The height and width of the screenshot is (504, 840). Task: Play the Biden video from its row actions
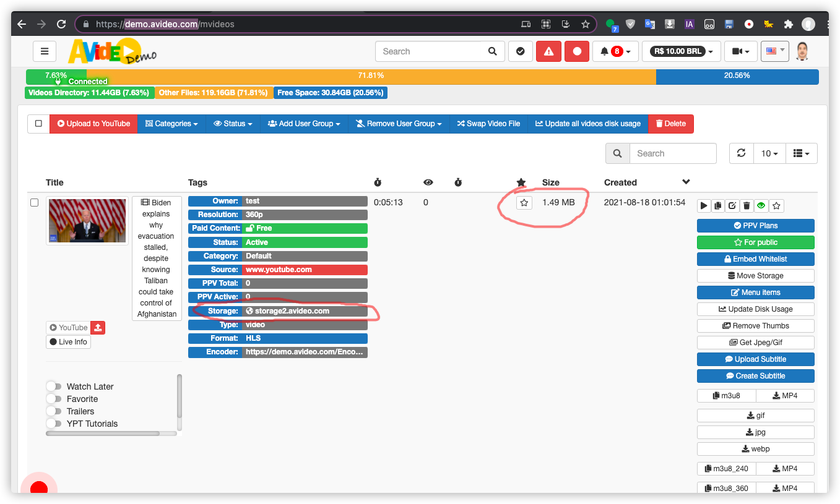click(704, 205)
